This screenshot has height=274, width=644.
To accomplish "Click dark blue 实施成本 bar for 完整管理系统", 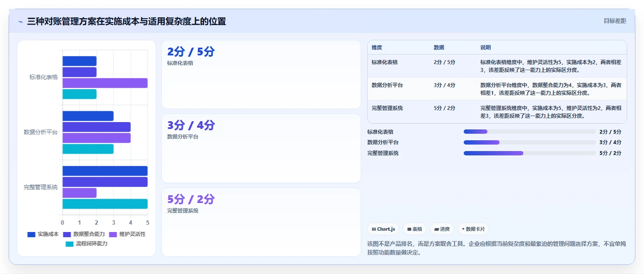I will coord(105,171).
